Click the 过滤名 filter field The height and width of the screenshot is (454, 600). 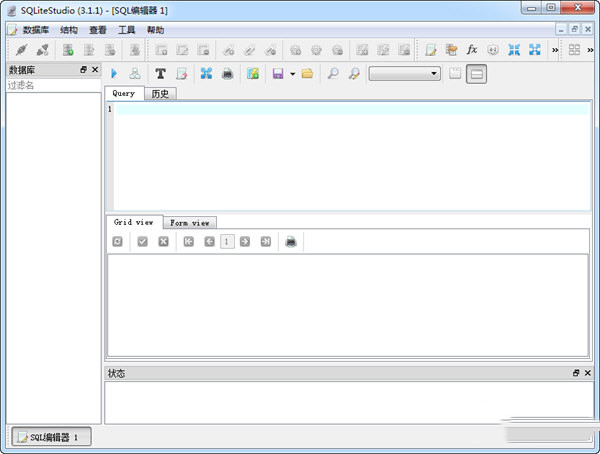54,85
